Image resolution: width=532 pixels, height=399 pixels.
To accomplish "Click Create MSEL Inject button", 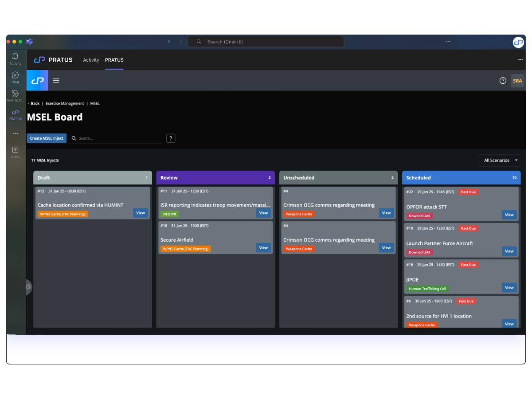I will [x=47, y=138].
